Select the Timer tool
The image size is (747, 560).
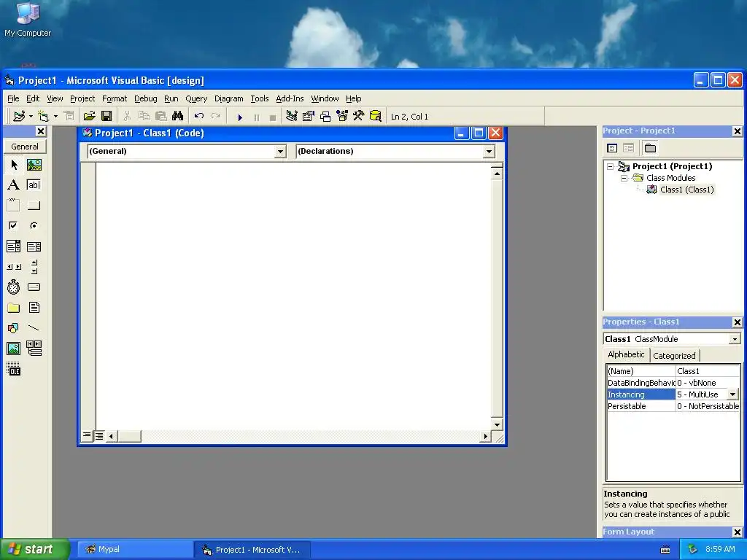click(x=13, y=287)
